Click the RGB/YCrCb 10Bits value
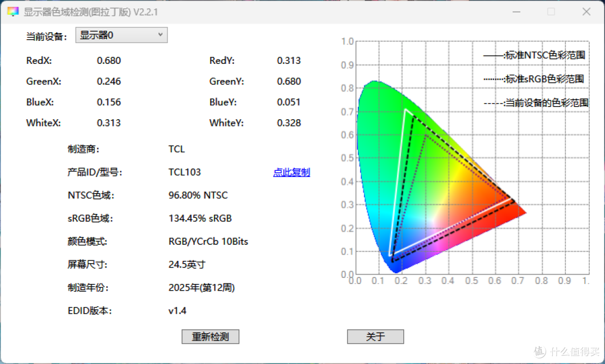Image resolution: width=605 pixels, height=364 pixels. (x=208, y=241)
